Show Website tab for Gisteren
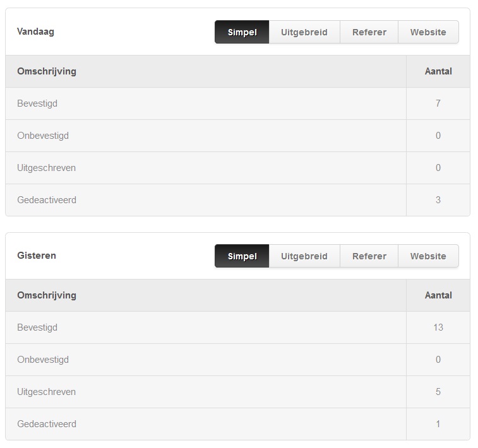Viewport: 478px width, 448px height. coord(428,256)
